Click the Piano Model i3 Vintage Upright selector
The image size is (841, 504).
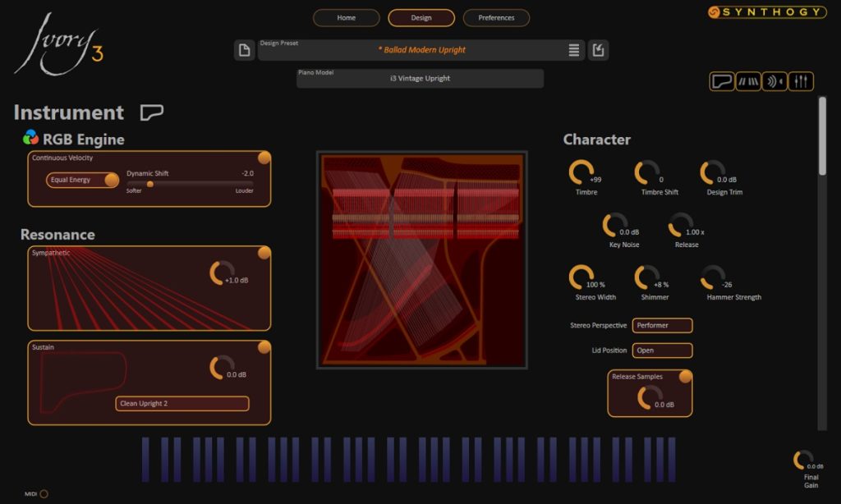tap(420, 79)
